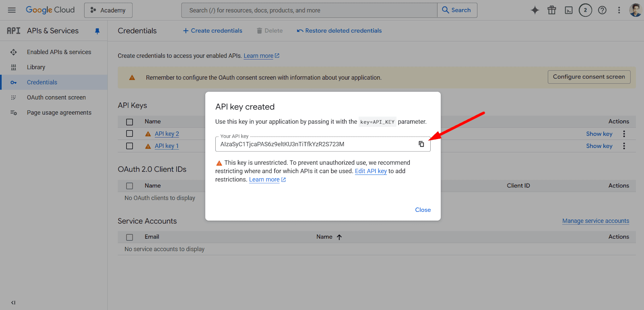Open the Library page
Screen dimensions: 644x310
tap(36, 67)
